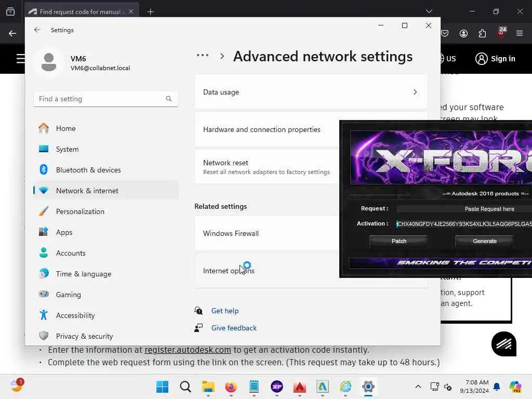
Task: Click uBlock extension icon with badge 24
Action: (x=501, y=32)
